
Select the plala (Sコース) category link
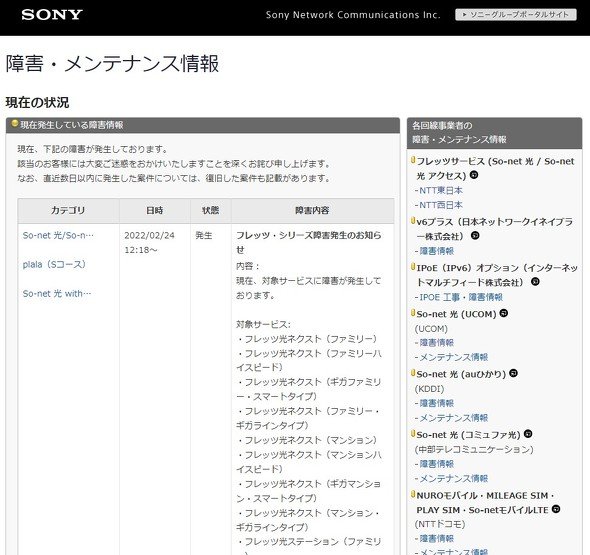tap(55, 265)
